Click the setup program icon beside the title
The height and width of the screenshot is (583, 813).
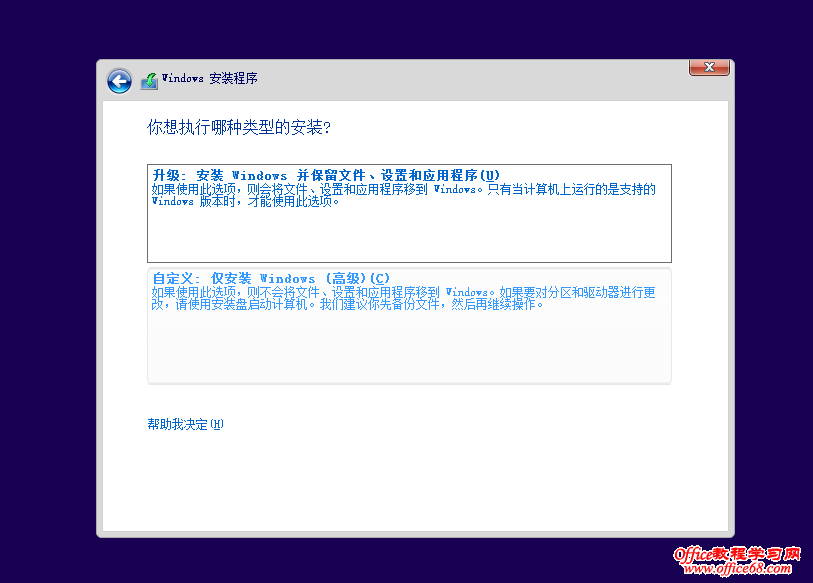149,77
